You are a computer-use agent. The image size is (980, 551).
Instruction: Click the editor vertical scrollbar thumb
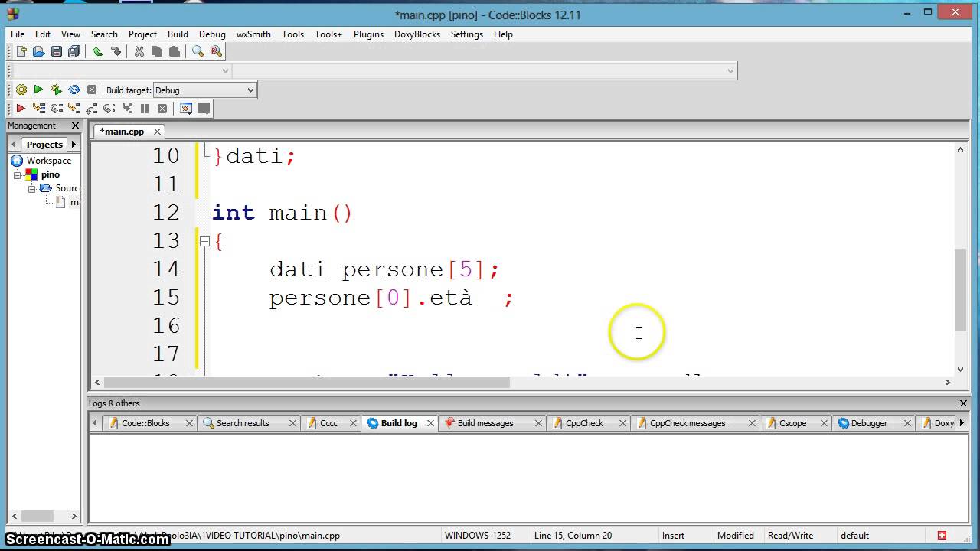[960, 289]
